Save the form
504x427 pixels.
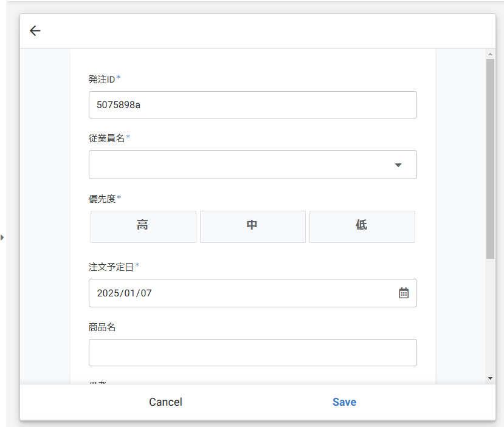point(344,402)
